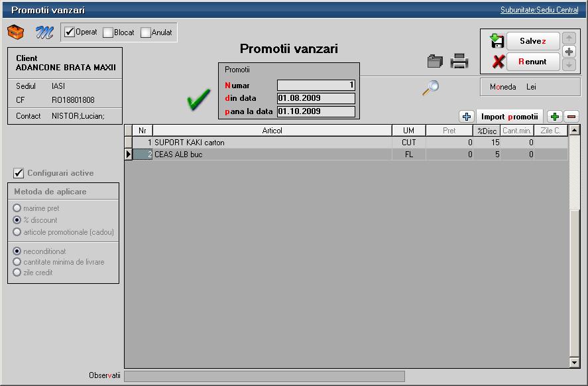Add a row with green plus
Screen dimensions: 588x386
(555, 117)
